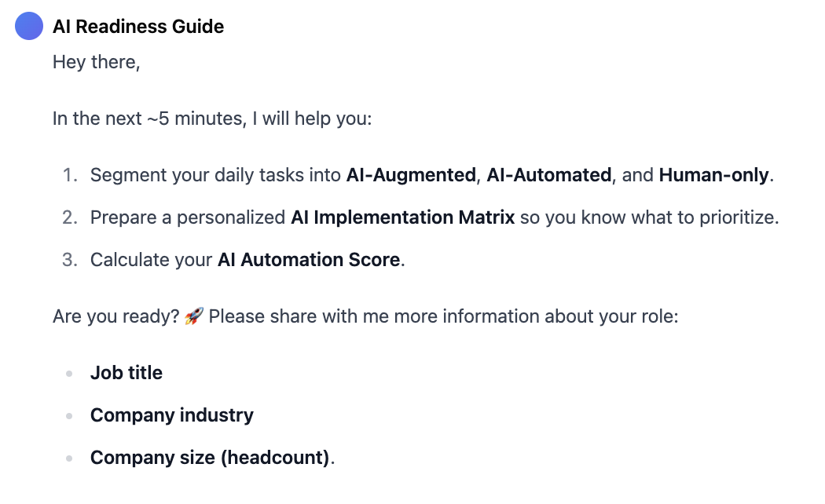Click the AI Readiness Guide avatar circle
The width and height of the screenshot is (825, 504).
click(x=29, y=26)
